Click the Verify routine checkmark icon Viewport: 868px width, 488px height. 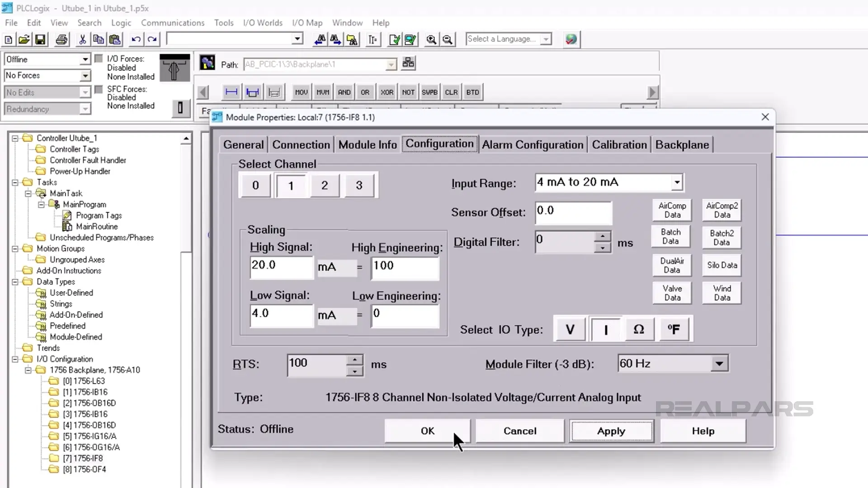pyautogui.click(x=394, y=40)
